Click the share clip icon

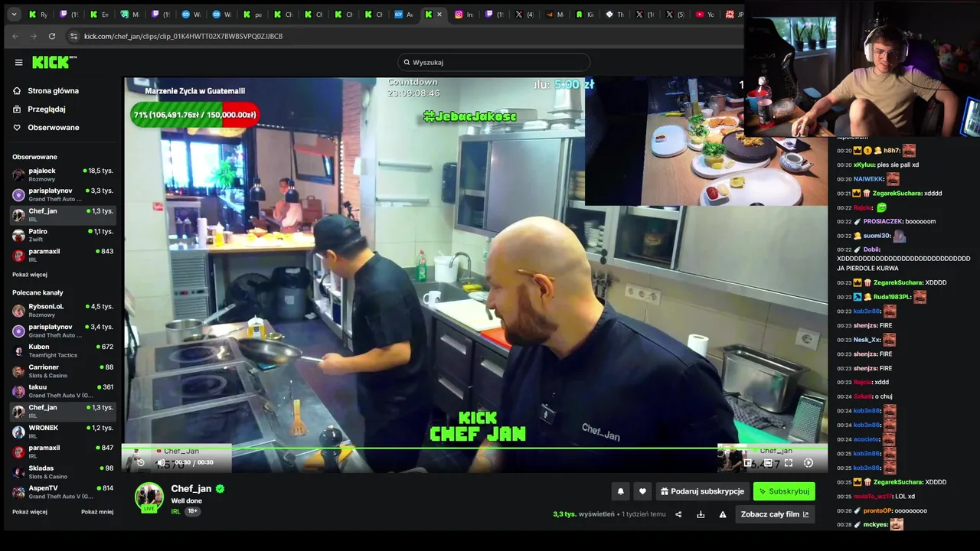(678, 514)
